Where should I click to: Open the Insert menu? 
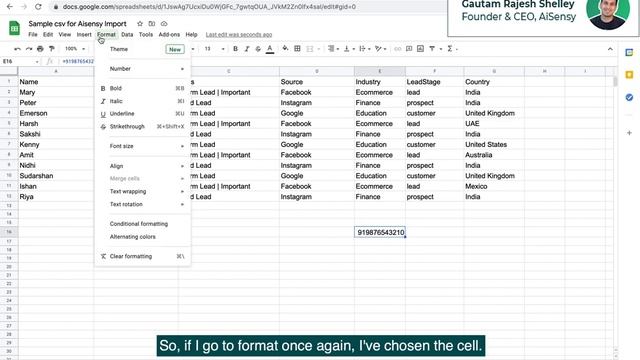(x=84, y=35)
